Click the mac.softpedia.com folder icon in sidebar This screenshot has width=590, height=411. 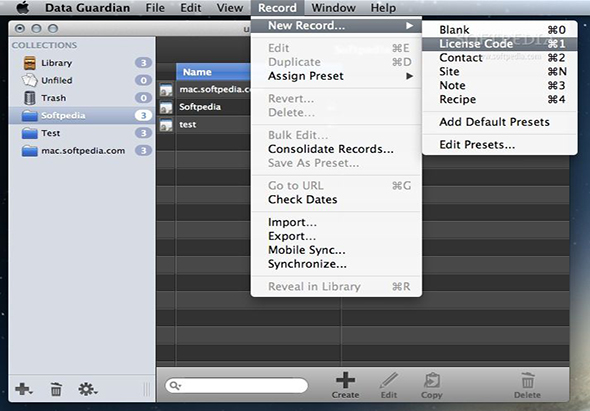(x=30, y=151)
